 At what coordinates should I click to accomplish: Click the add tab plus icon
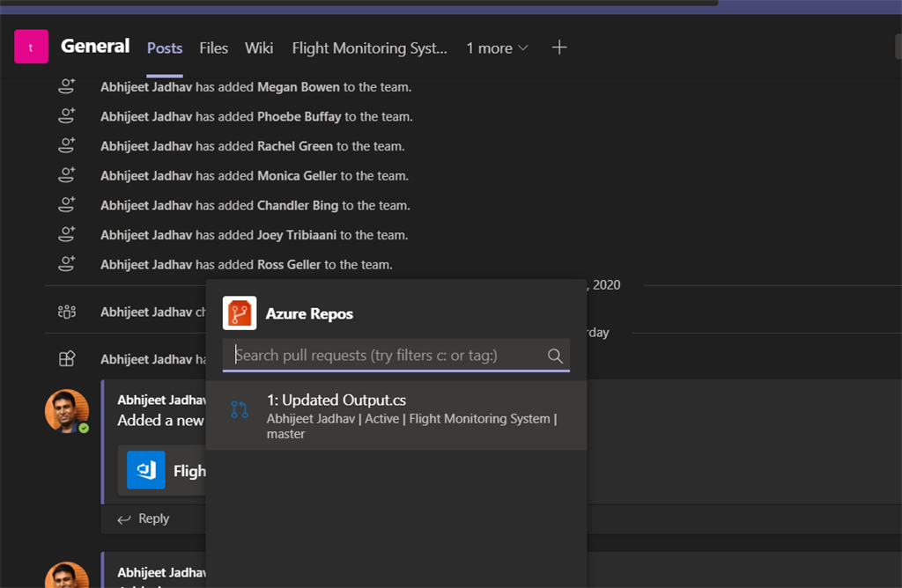pos(559,48)
